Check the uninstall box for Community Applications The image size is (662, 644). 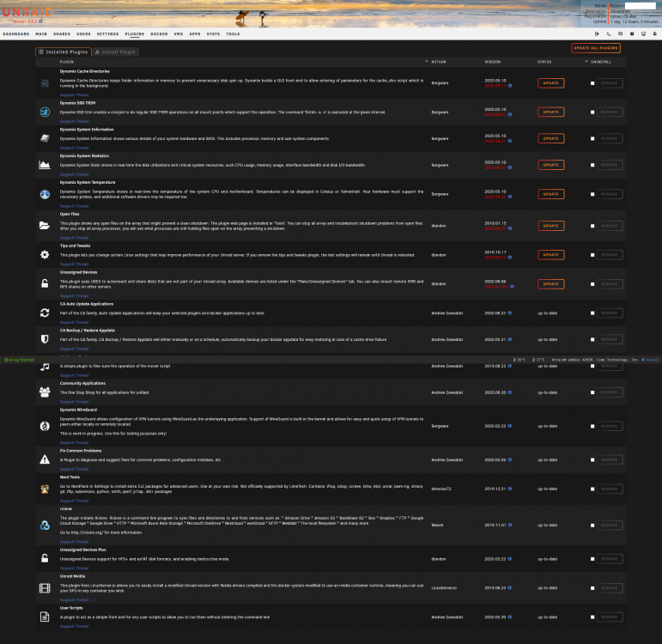coord(592,392)
